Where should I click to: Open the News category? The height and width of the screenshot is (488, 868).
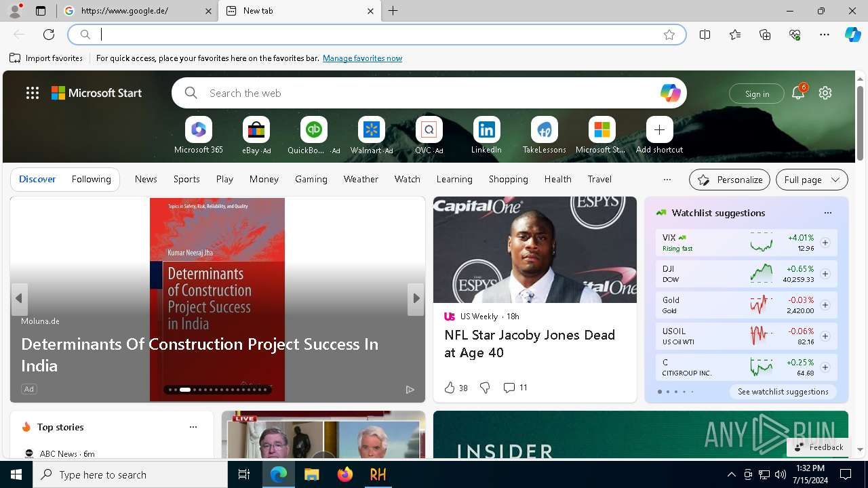pos(146,179)
